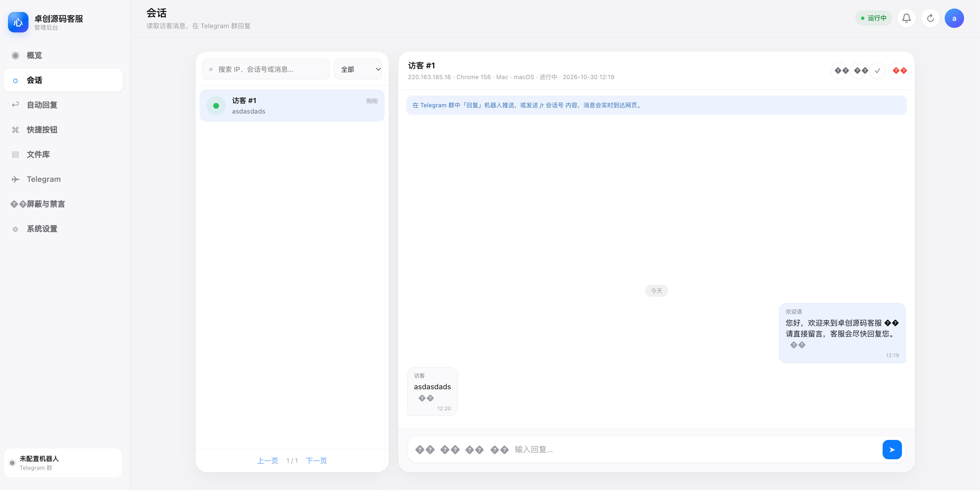Image resolution: width=980 pixels, height=490 pixels.
Task: Click the gear icon beside 系统设置
Action: [x=15, y=229]
